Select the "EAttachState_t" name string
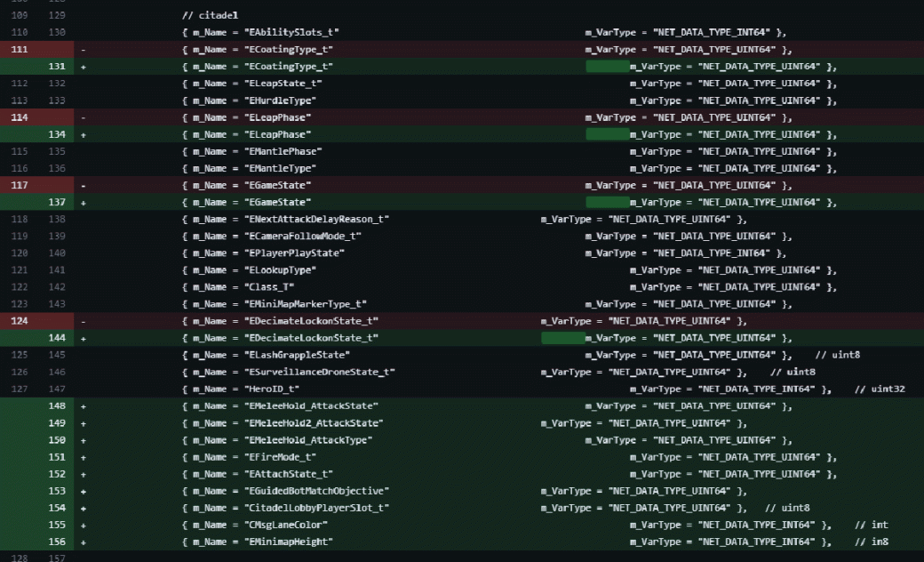 (x=289, y=474)
